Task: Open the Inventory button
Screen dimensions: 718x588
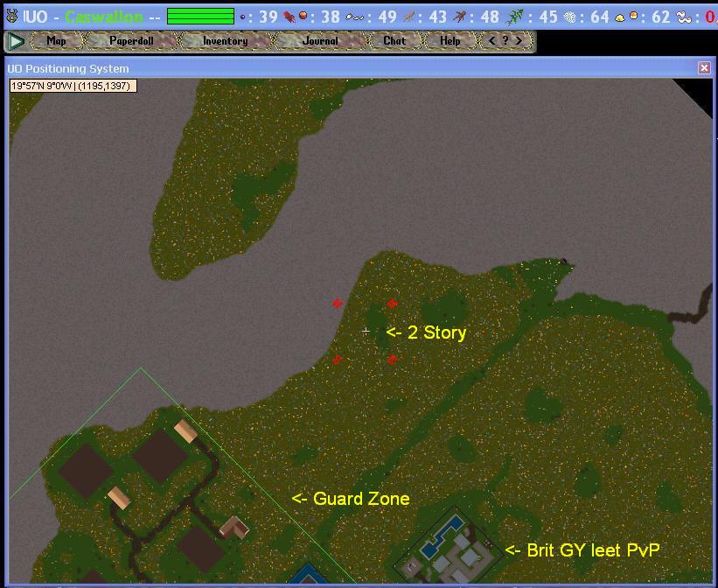Action: (225, 41)
